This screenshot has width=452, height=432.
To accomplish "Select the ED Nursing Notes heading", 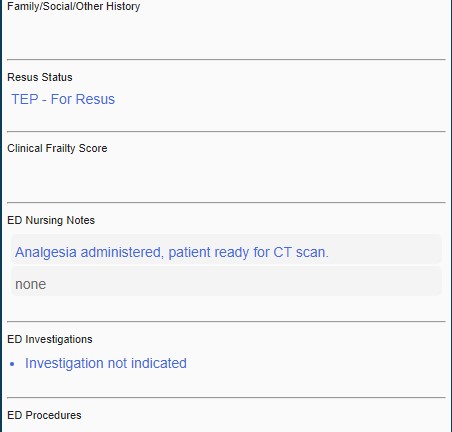I will tap(51, 220).
